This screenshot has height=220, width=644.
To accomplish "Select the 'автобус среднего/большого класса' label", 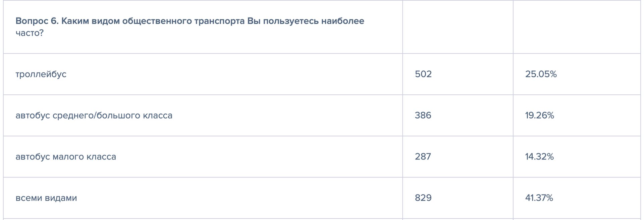I will tap(94, 116).
